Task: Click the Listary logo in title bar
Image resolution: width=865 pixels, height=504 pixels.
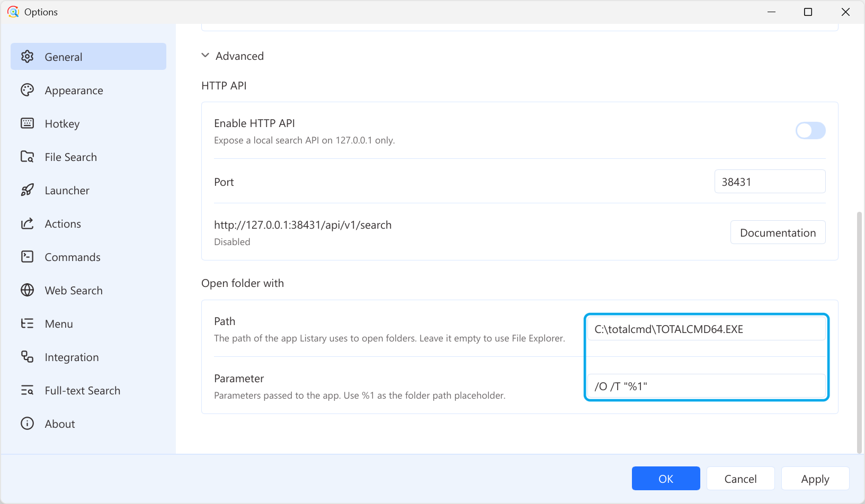Action: 13,12
